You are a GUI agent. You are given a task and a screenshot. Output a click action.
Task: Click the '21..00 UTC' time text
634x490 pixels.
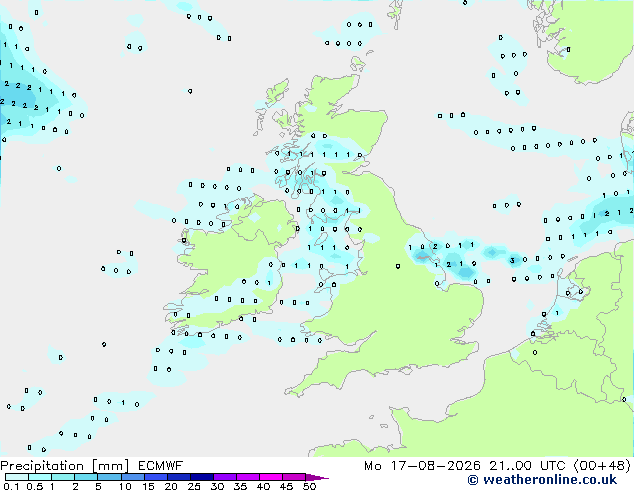(x=527, y=466)
